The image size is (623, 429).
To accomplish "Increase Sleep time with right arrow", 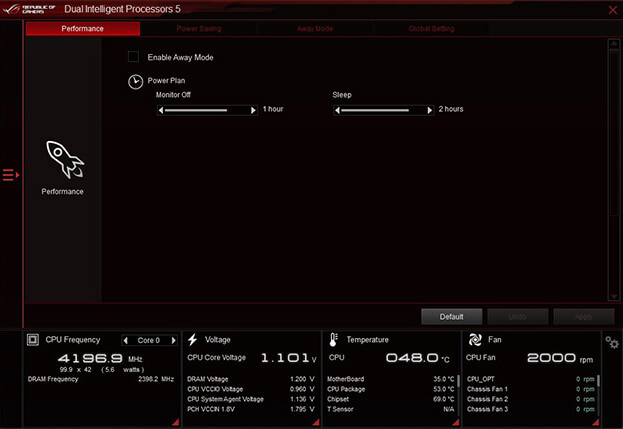I will (432, 110).
